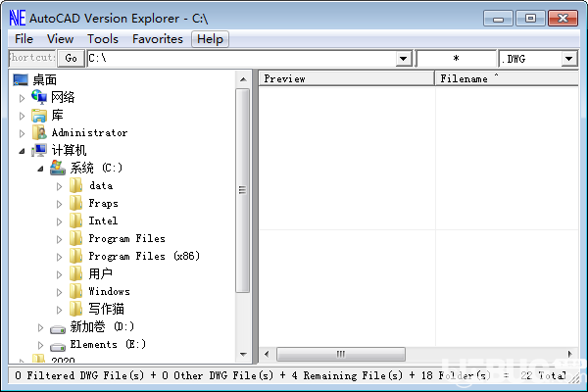This screenshot has height=392, width=588.
Task: Click the Administrator user folder icon
Action: tap(39, 132)
